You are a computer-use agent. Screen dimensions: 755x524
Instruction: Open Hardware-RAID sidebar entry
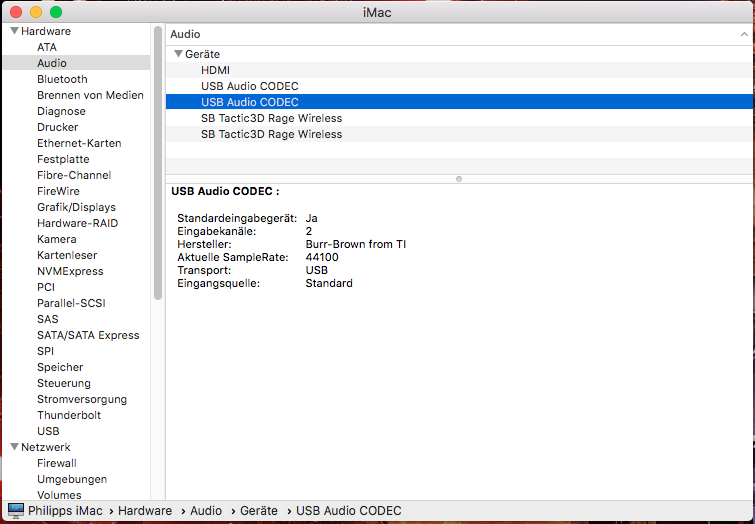77,223
